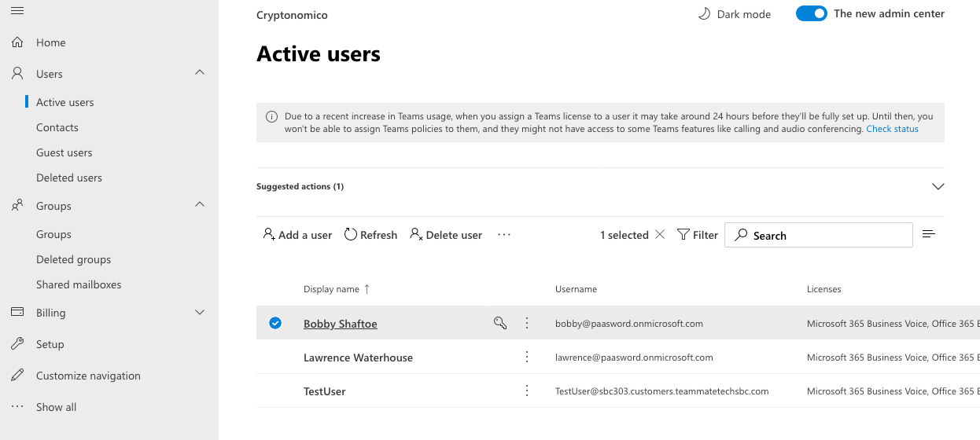This screenshot has width=980, height=440.
Task: Open the list view options icon
Action: [x=929, y=234]
